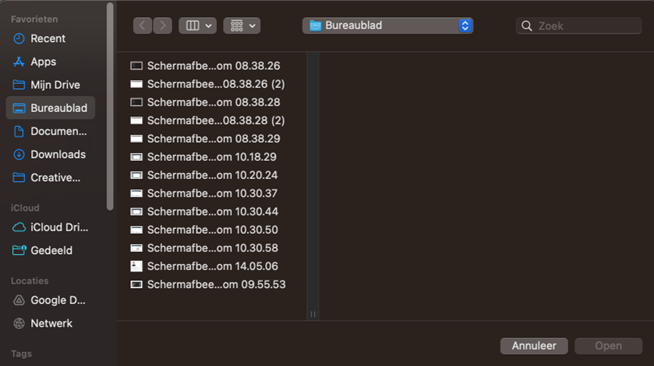654x366 pixels.
Task: Select the Gedeeld shared folder
Action: click(x=50, y=251)
